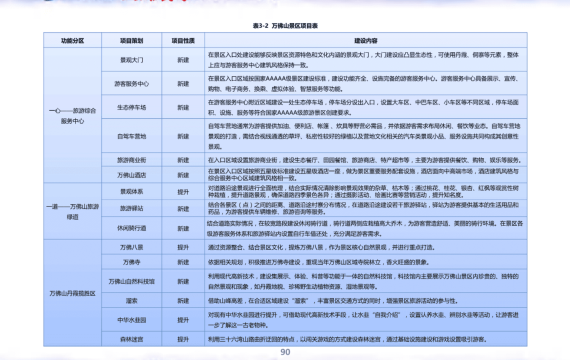Select the 生态停车场 cell
Viewport: 570px width, 360px height.
click(132, 107)
